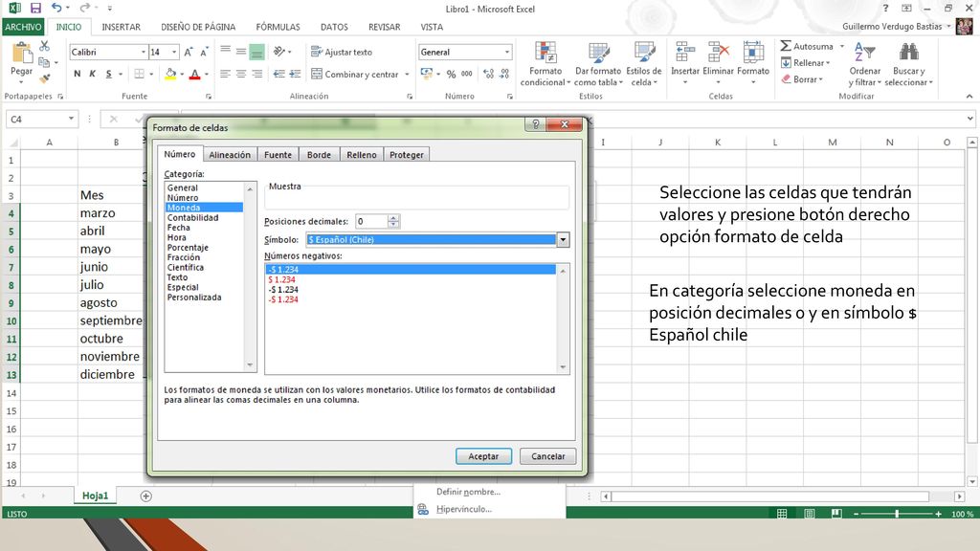Open Estilos de celda icon
The width and height of the screenshot is (980, 551).
coord(644,54)
